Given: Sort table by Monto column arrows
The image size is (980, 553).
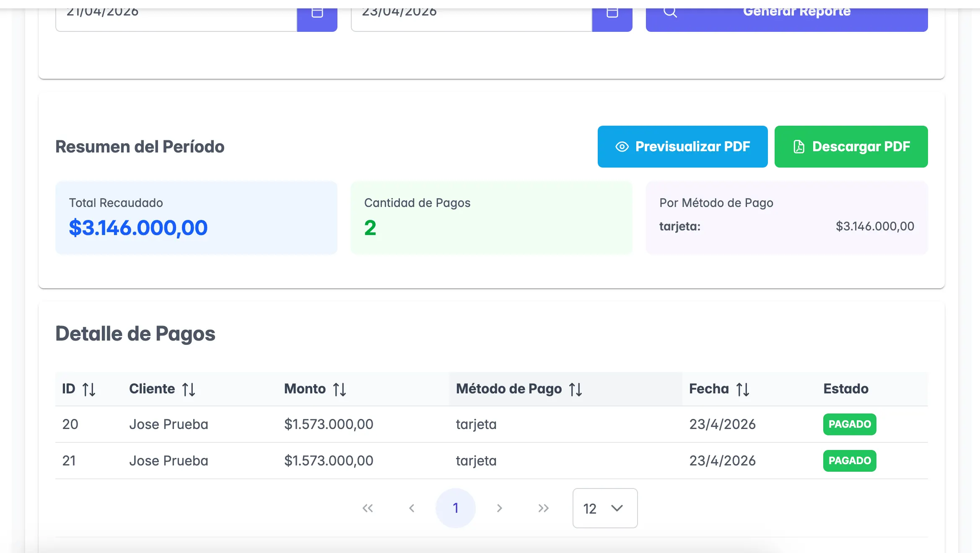Looking at the screenshot, I should point(339,389).
